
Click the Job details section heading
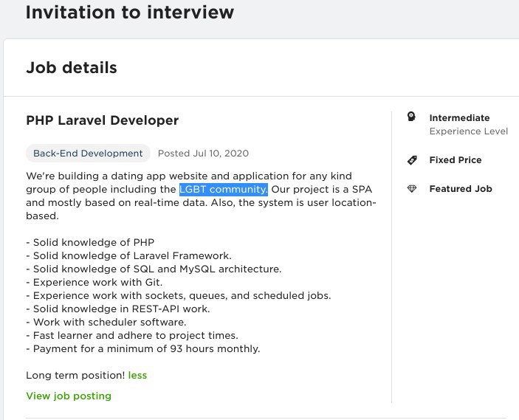coord(72,67)
